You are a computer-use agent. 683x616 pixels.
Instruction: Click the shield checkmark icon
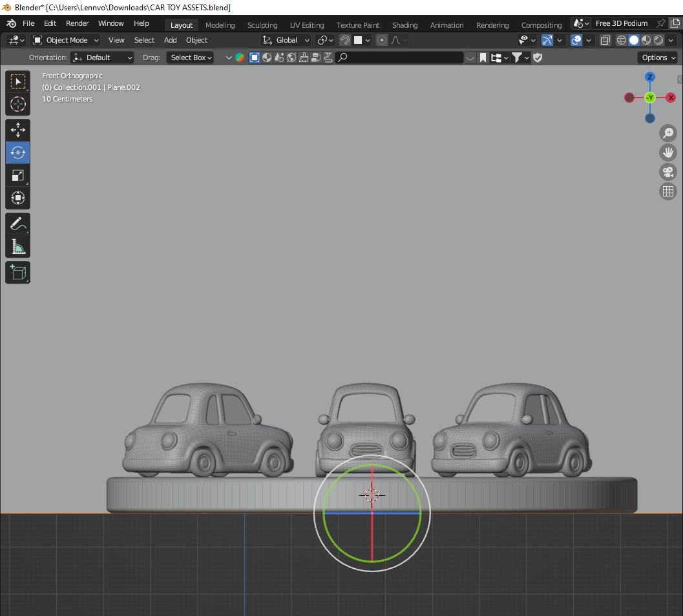click(x=538, y=58)
